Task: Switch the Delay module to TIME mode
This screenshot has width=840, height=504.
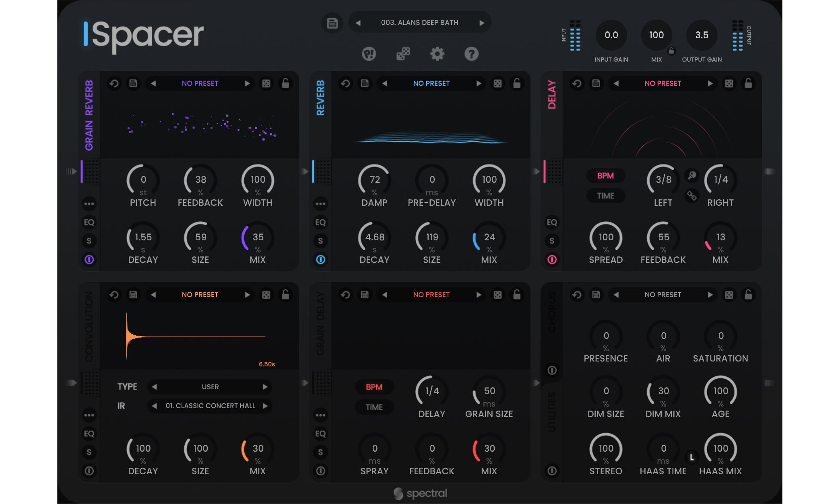Action: (606, 196)
